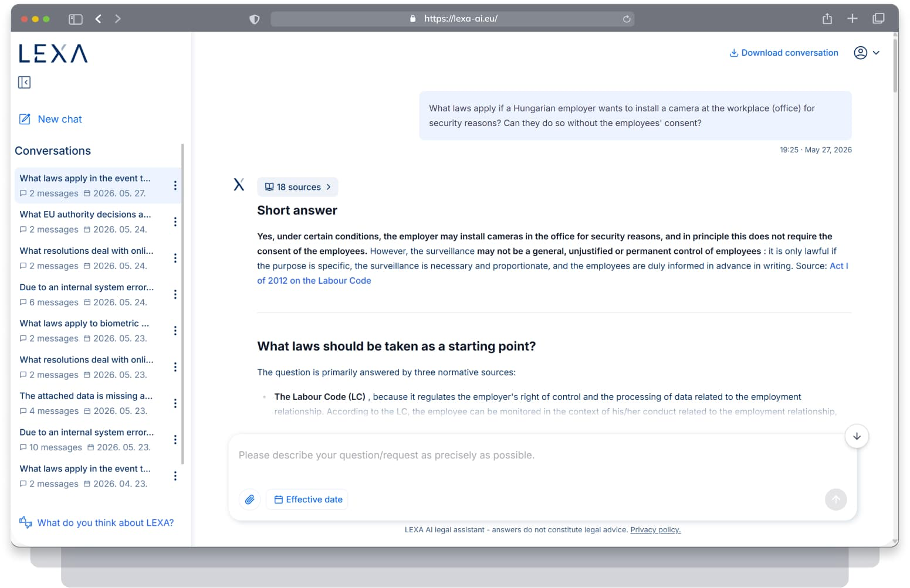Open options for 'What laws apply in the event' 2026. 05. 27. chat
Screen dimensions: 910x588
[x=175, y=185]
